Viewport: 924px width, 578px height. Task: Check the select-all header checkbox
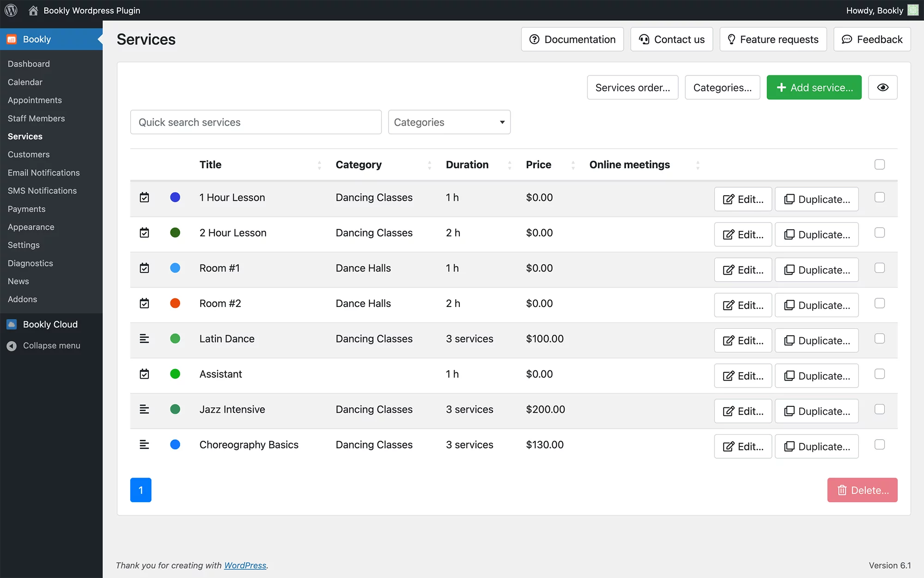pos(880,165)
